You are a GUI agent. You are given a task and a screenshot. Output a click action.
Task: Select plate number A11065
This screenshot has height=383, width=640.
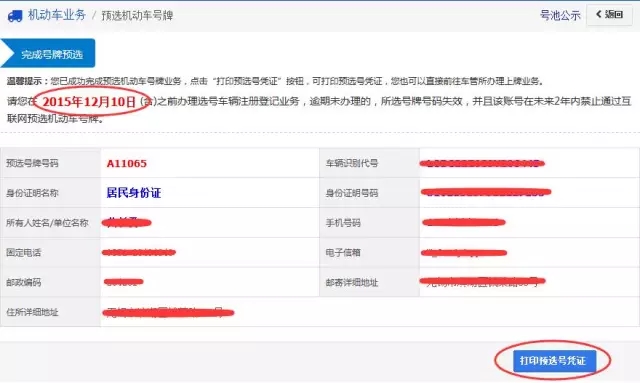(x=127, y=163)
